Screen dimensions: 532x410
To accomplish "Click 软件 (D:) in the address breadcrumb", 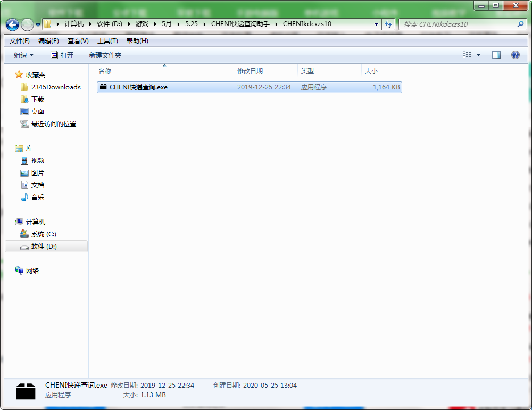I will point(109,24).
